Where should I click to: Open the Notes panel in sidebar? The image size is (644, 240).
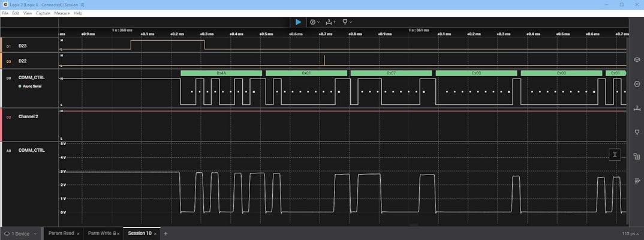coord(637,180)
